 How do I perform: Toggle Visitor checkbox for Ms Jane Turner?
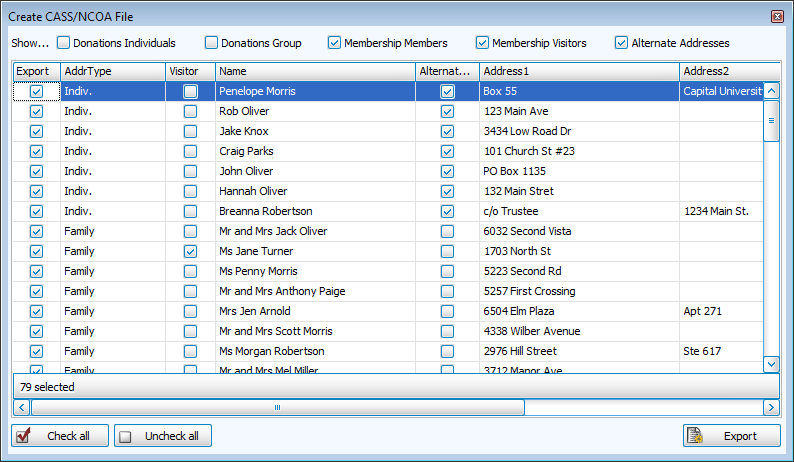click(190, 251)
